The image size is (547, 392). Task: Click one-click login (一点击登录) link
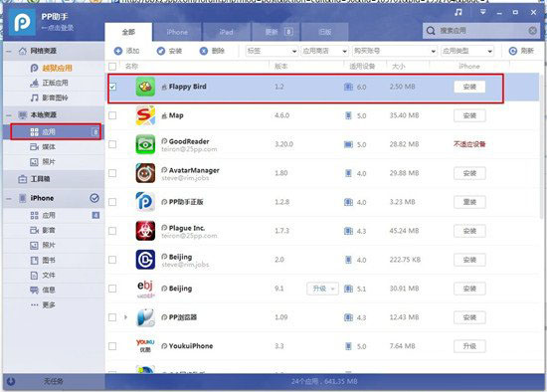(58, 28)
